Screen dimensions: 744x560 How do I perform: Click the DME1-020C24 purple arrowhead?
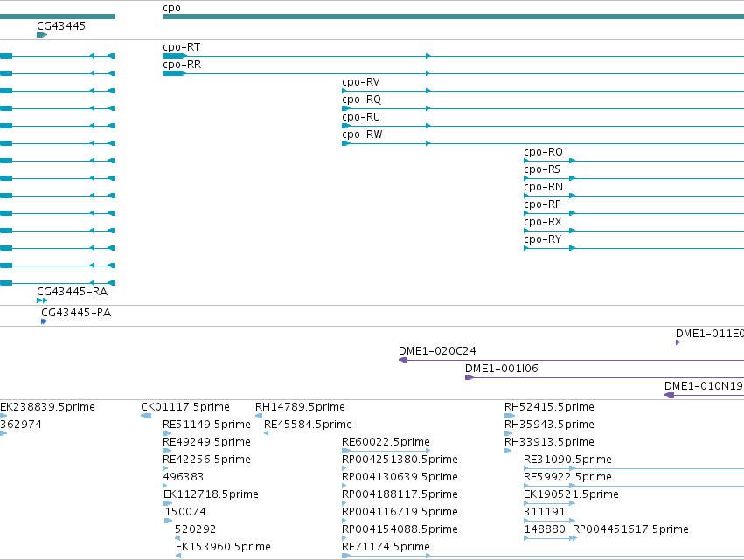pos(403,360)
